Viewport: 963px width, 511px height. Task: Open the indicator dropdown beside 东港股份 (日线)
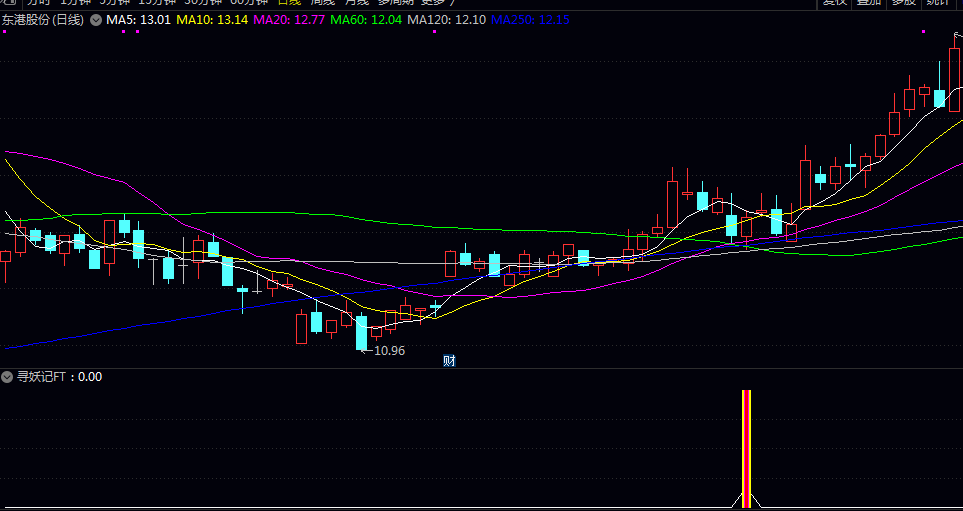click(x=96, y=20)
